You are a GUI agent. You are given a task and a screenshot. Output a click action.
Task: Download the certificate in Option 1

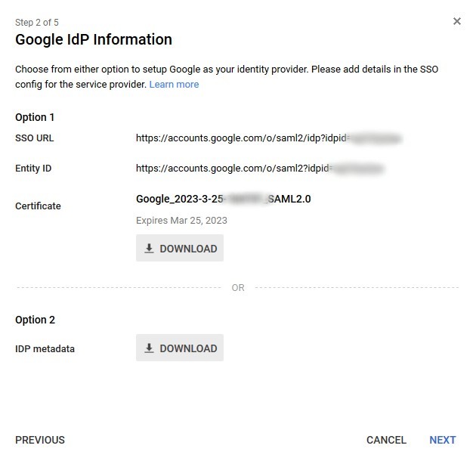point(180,248)
